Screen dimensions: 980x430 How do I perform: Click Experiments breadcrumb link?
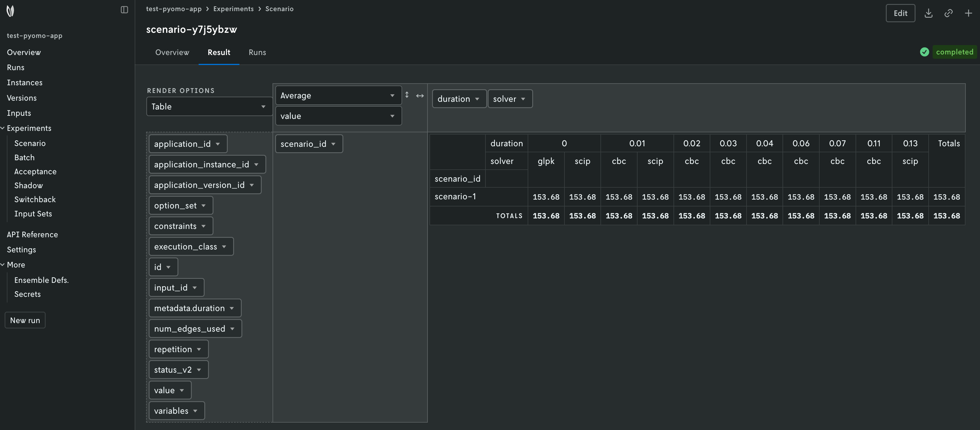point(233,9)
